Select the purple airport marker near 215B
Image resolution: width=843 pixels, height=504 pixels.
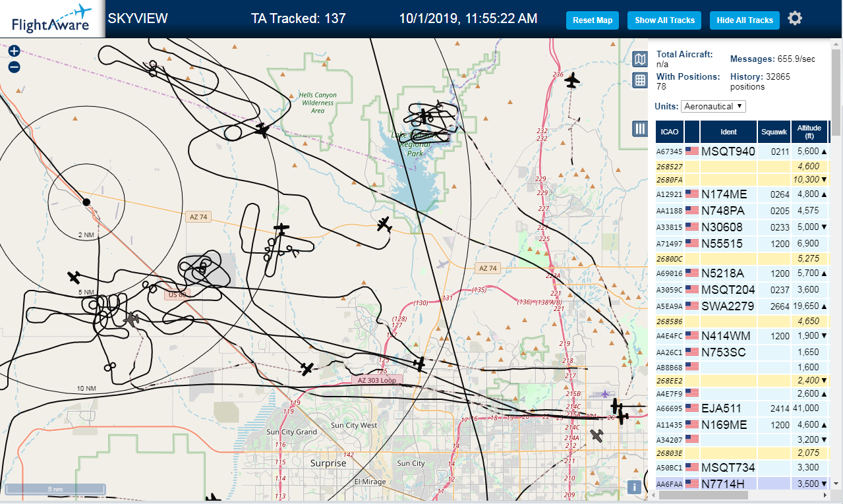pyautogui.click(x=605, y=393)
